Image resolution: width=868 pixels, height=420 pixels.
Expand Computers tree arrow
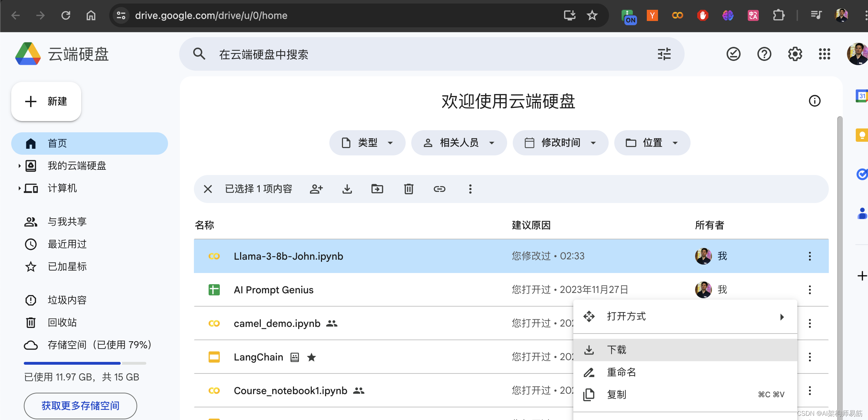click(x=19, y=188)
